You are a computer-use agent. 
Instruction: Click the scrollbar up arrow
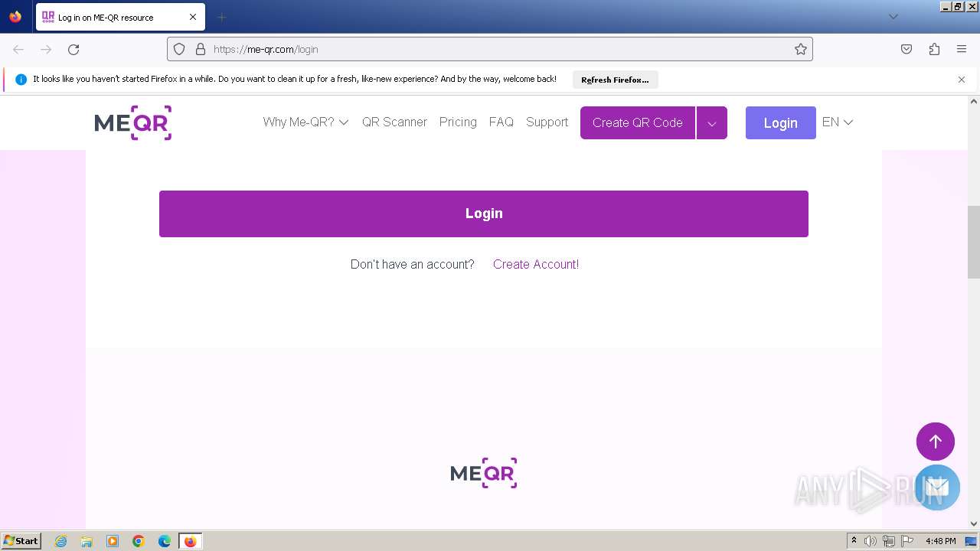click(x=974, y=101)
